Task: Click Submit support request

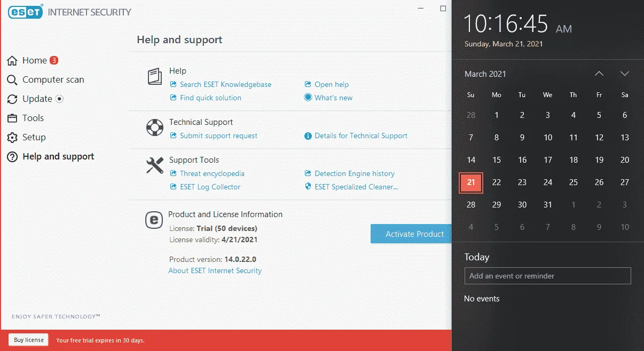Action: tap(219, 135)
